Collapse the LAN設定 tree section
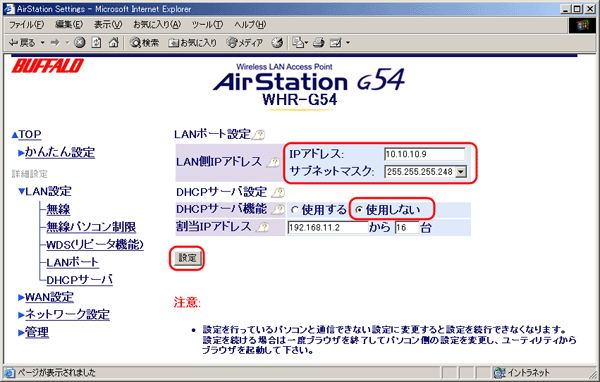 (21, 191)
